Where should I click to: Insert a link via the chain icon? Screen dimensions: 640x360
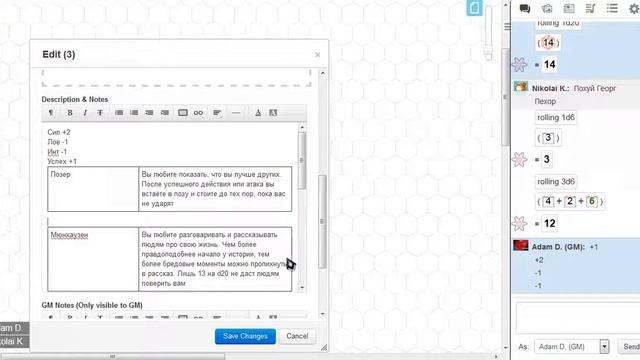click(x=198, y=113)
